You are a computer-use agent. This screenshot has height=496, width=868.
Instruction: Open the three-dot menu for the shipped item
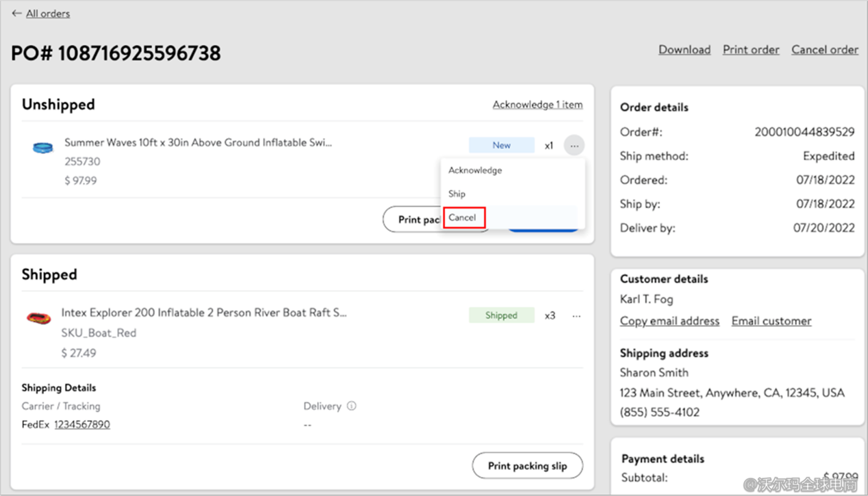pyautogui.click(x=576, y=316)
